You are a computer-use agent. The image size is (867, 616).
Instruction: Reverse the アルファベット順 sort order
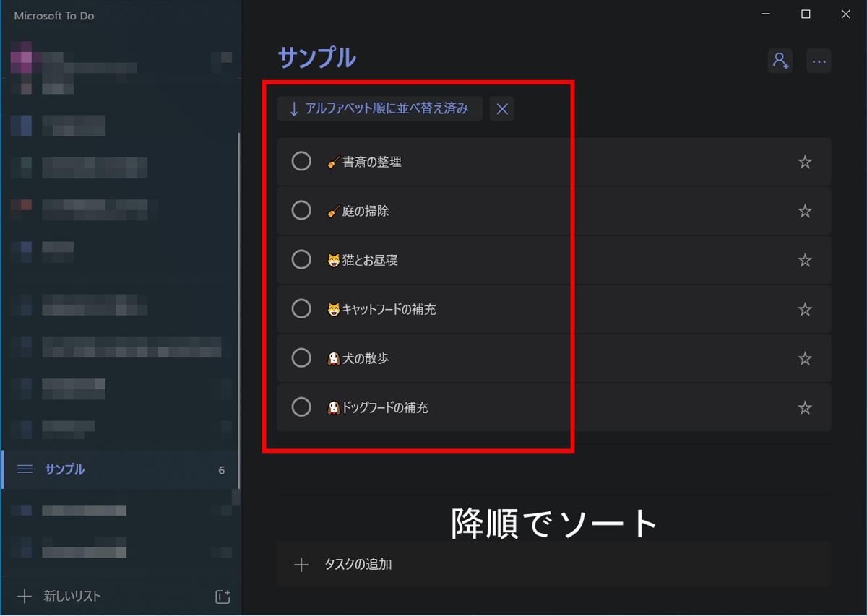(x=380, y=109)
